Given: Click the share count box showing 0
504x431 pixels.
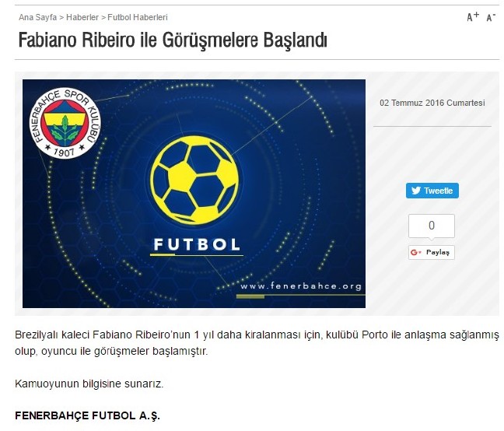Looking at the screenshot, I should [x=432, y=226].
